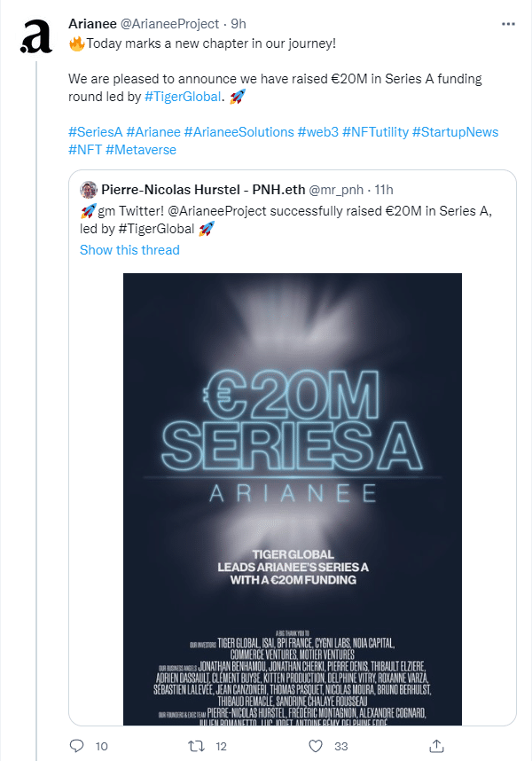Open the share upload icon
532x761 pixels.
[436, 746]
